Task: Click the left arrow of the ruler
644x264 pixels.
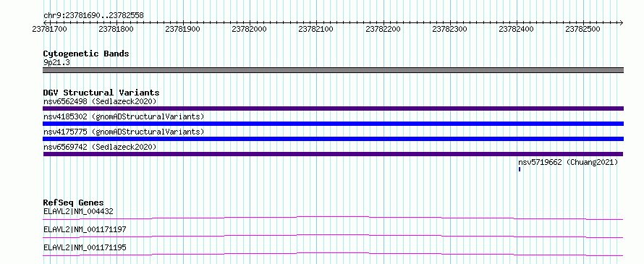Action: [45, 22]
